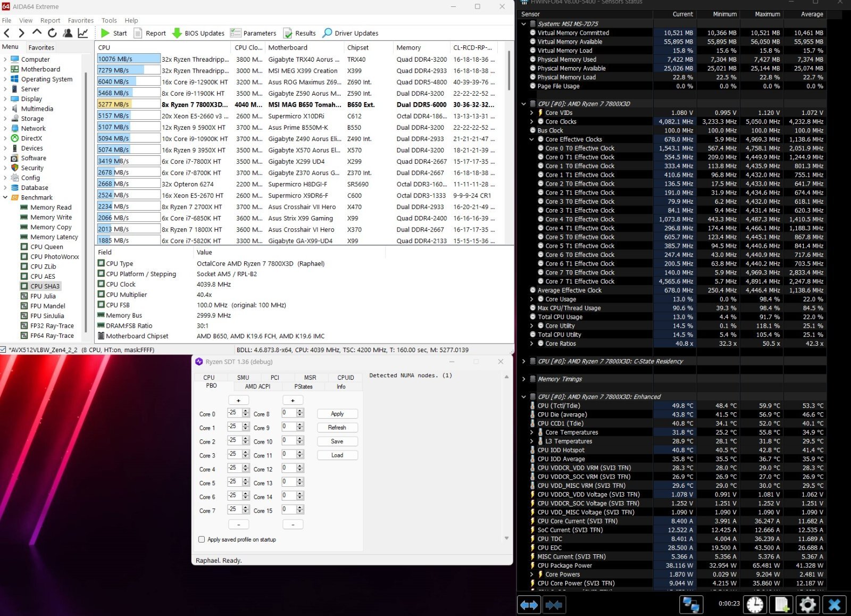Open the AIDA64 graph chart toolbar icon
Screen dimensions: 851x616
[83, 33]
